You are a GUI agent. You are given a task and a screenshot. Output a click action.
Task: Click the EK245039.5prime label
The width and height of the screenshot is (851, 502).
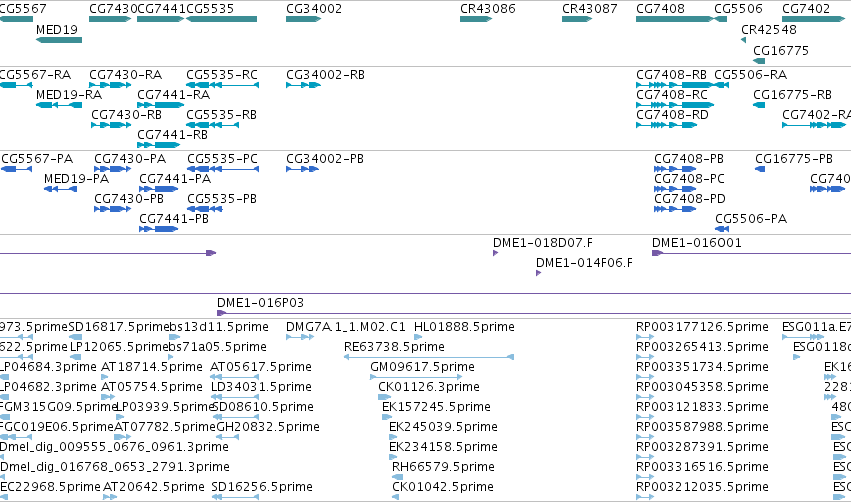coord(443,427)
